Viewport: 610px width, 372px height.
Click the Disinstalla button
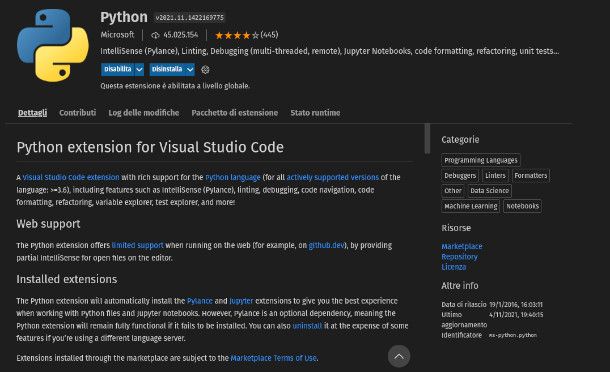tap(167, 69)
